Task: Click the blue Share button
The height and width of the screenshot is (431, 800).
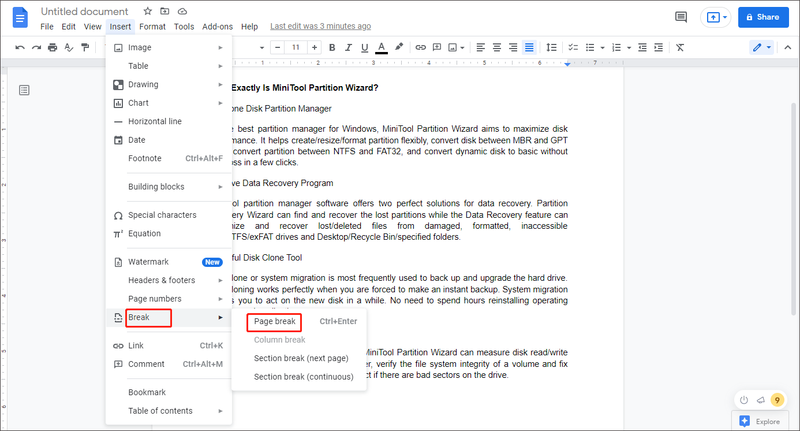Action: 763,17
